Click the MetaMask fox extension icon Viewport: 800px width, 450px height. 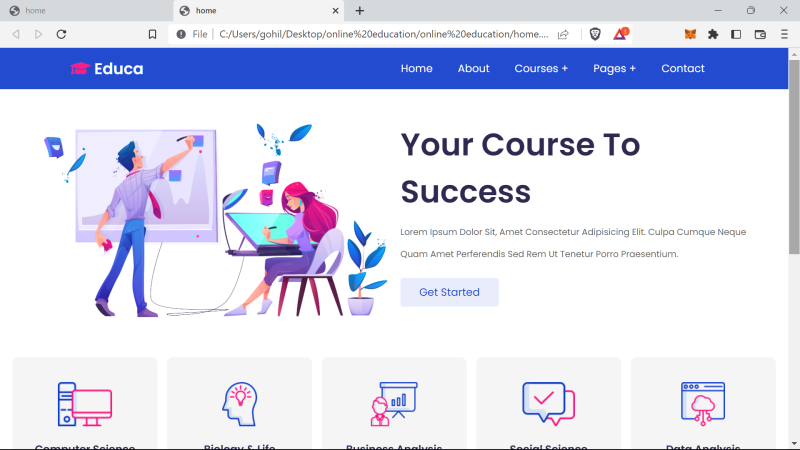point(690,34)
